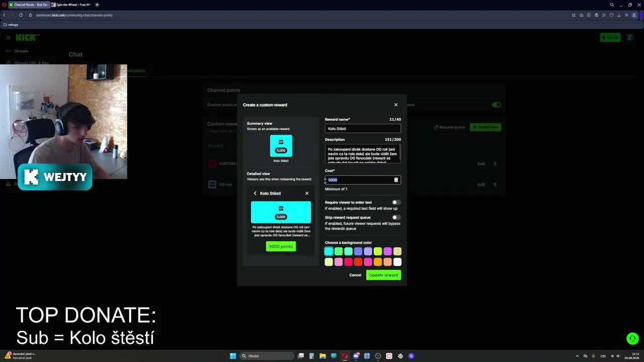Open browser tab search magnifier

tap(612, 5)
